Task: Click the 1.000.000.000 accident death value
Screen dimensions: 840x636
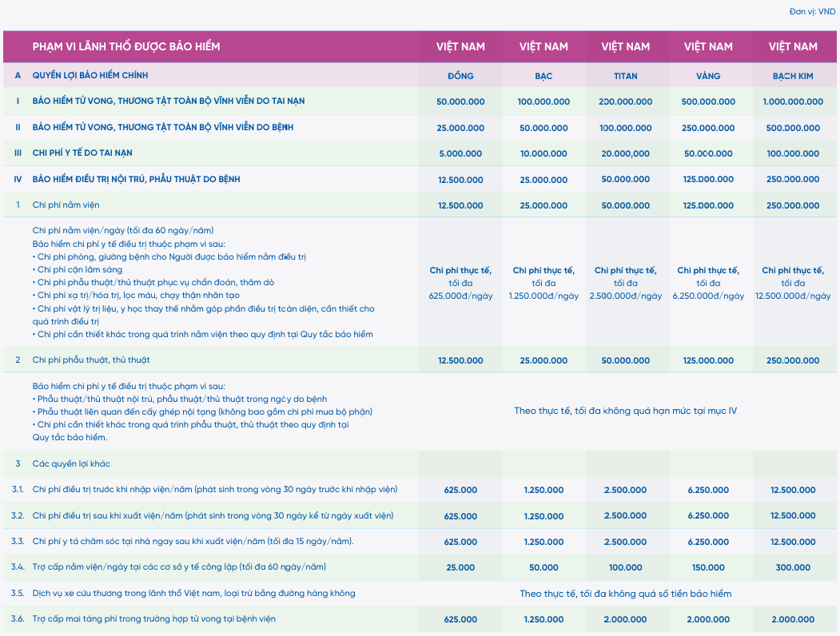Action: click(792, 101)
